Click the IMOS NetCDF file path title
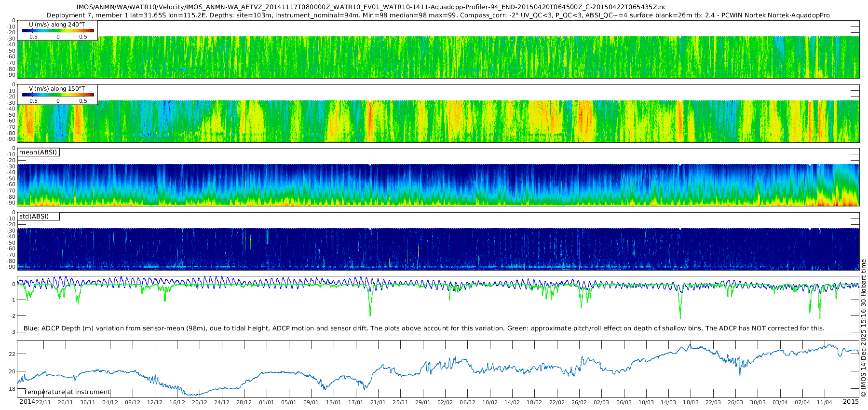Image resolution: width=868 pixels, height=410 pixels. click(371, 7)
